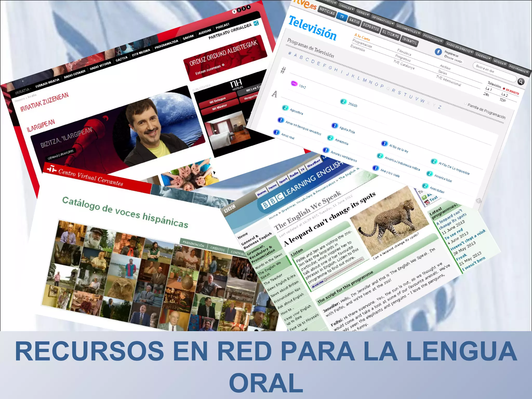This screenshot has height=399, width=532.
Task: Open the NOTICIAS tab on rtve
Action: click(327, 11)
